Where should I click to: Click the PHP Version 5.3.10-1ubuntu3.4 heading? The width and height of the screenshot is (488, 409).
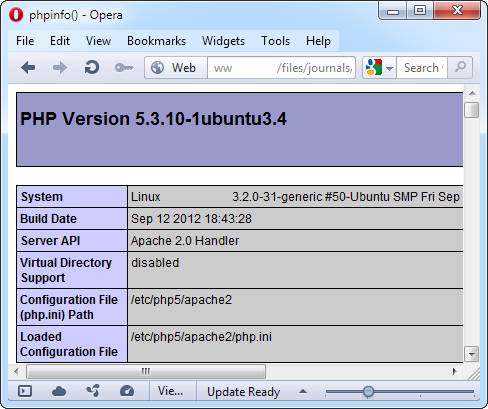153,119
